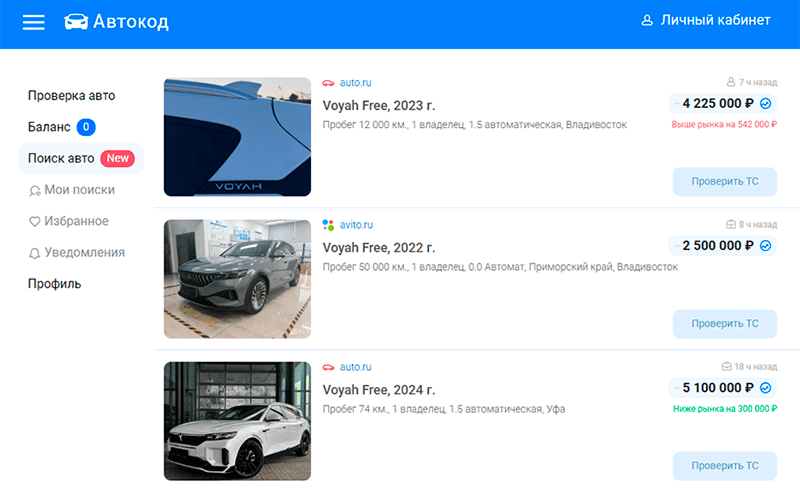
Task: Click the user profile icon near Личный кабинет
Action: coord(647,20)
